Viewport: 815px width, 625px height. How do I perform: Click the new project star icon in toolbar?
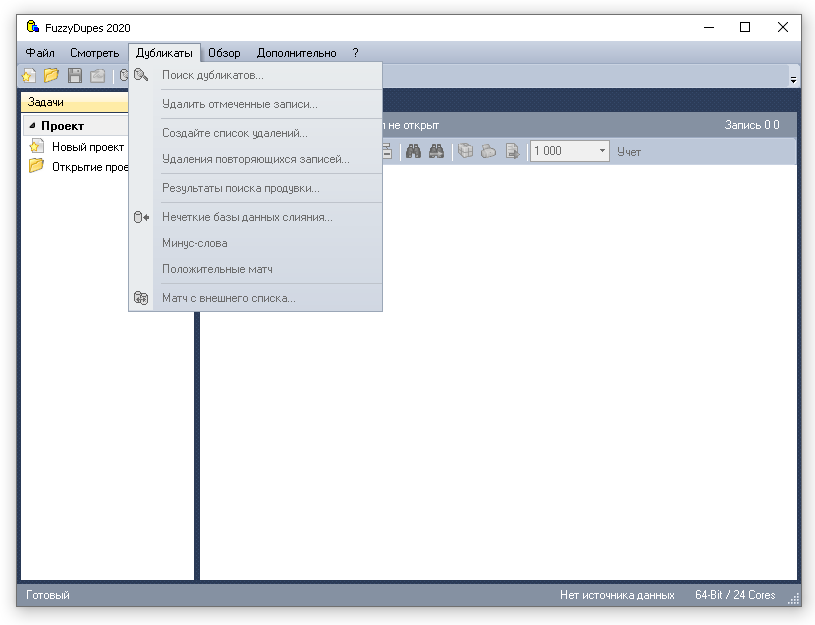(x=29, y=76)
